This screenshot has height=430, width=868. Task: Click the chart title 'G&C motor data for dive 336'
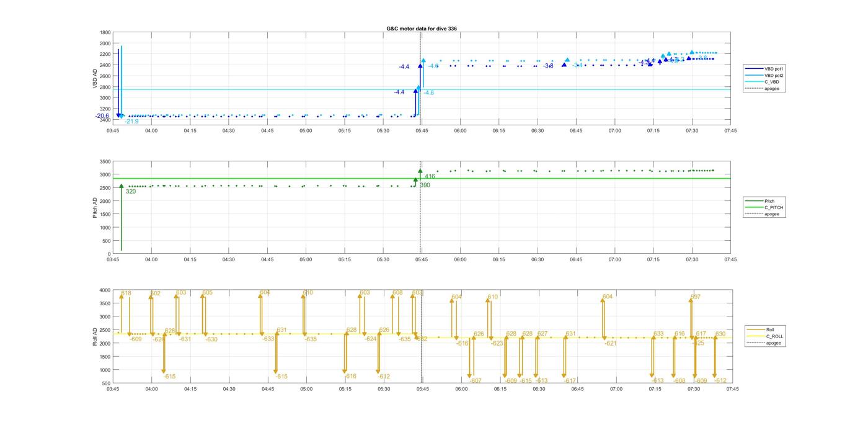(x=422, y=29)
